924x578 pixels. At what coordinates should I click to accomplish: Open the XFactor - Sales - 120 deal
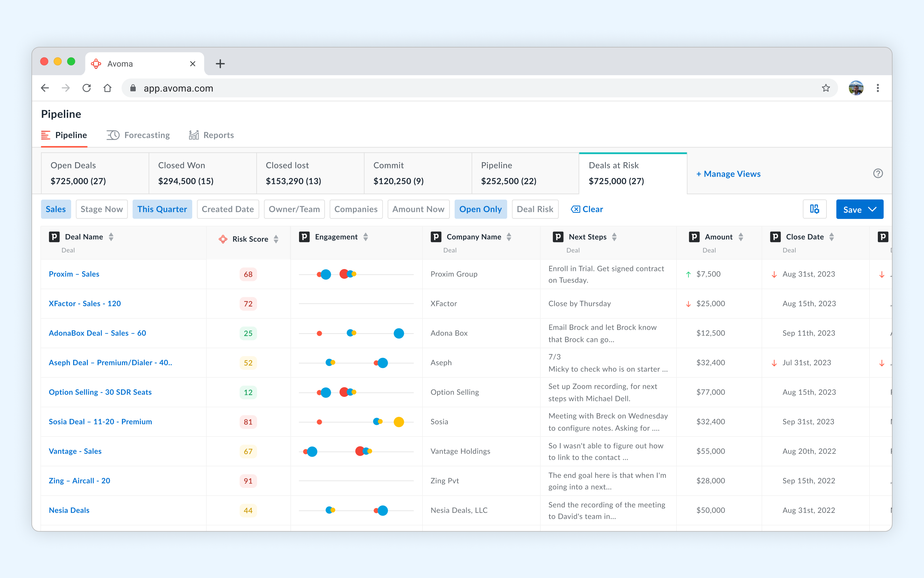tap(85, 303)
